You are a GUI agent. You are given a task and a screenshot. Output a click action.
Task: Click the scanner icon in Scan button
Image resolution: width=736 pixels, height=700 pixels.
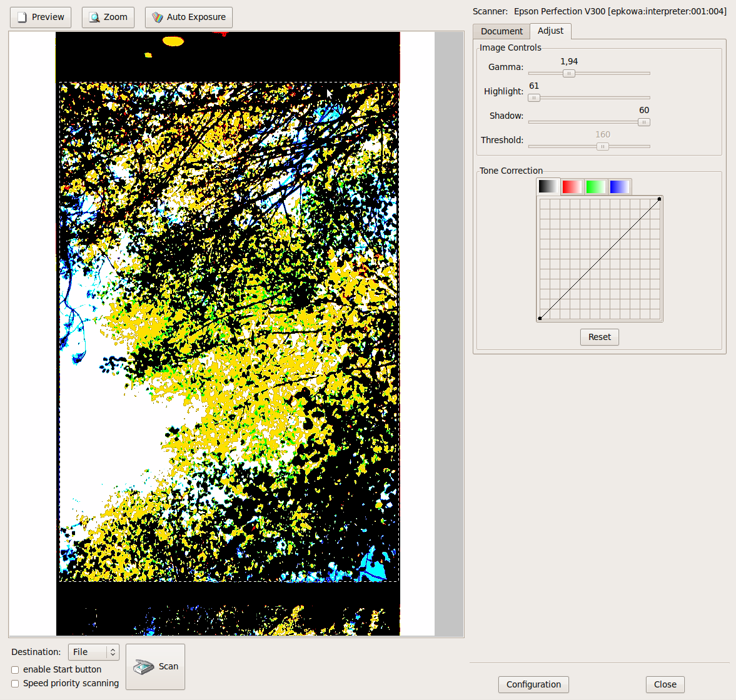click(144, 667)
